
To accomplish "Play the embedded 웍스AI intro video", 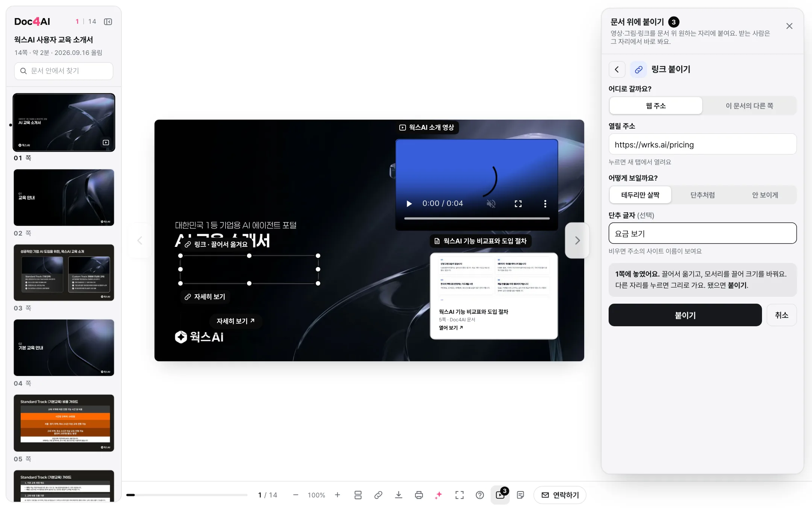I will (x=409, y=204).
